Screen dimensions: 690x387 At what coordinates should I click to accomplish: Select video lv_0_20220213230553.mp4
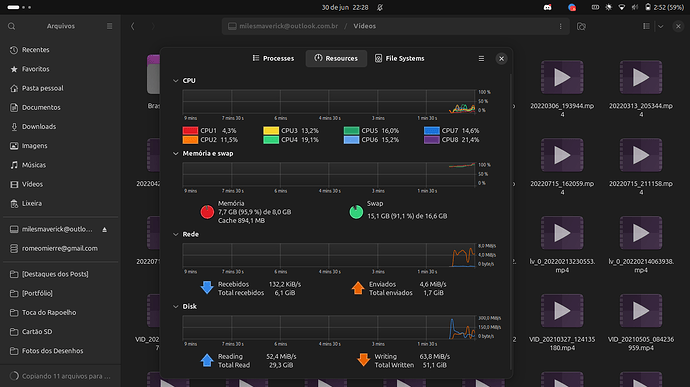[x=562, y=244]
